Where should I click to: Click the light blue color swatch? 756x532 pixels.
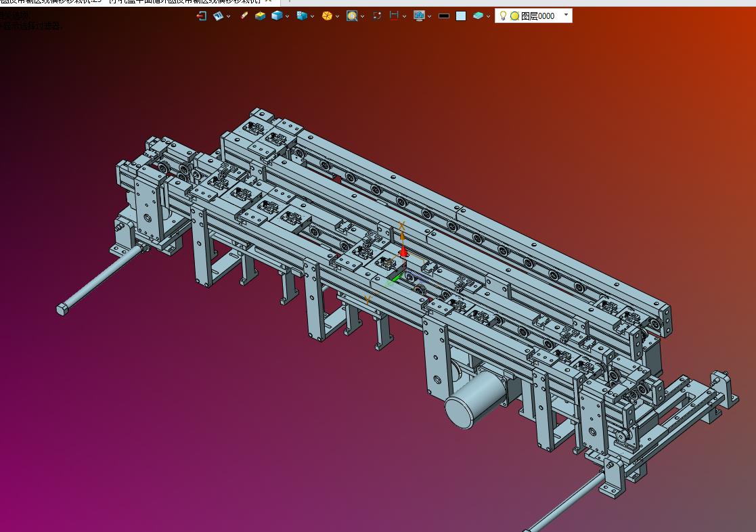click(461, 16)
